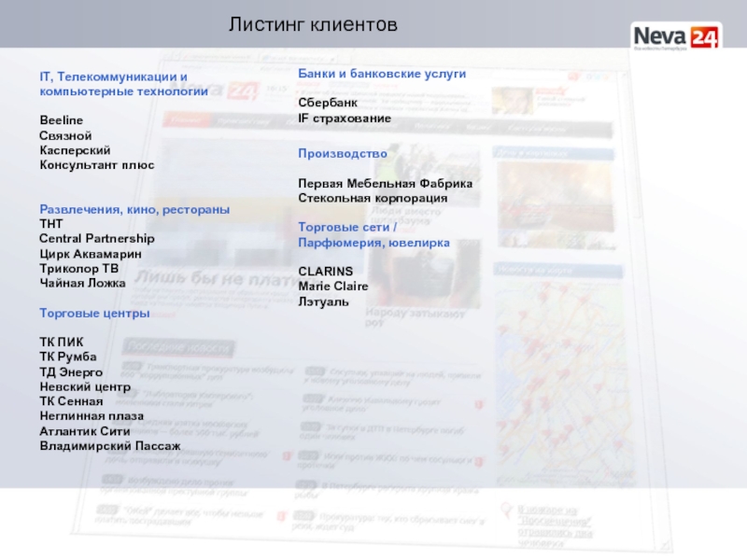Click the slide title "Листинг клиентов"

[313, 24]
